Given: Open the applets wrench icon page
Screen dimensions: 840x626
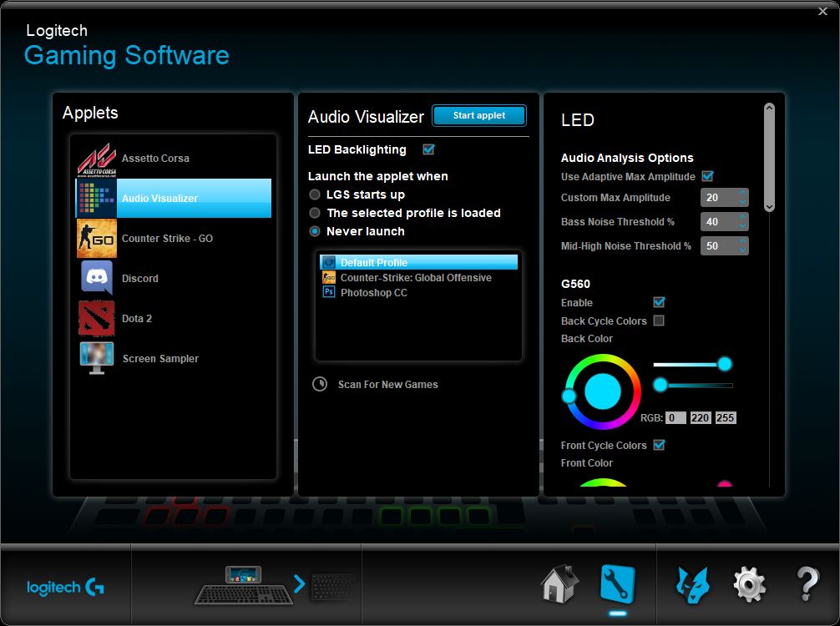Looking at the screenshot, I should [x=617, y=583].
